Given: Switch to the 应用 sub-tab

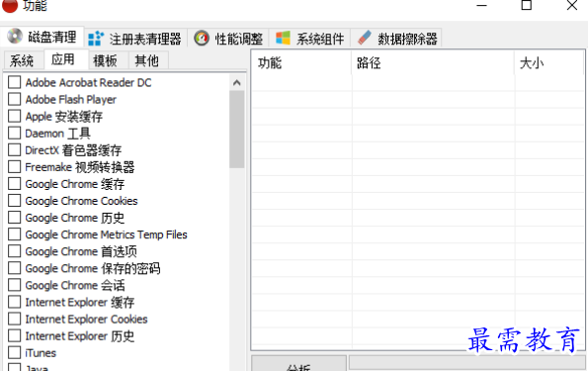Looking at the screenshot, I should (65, 59).
